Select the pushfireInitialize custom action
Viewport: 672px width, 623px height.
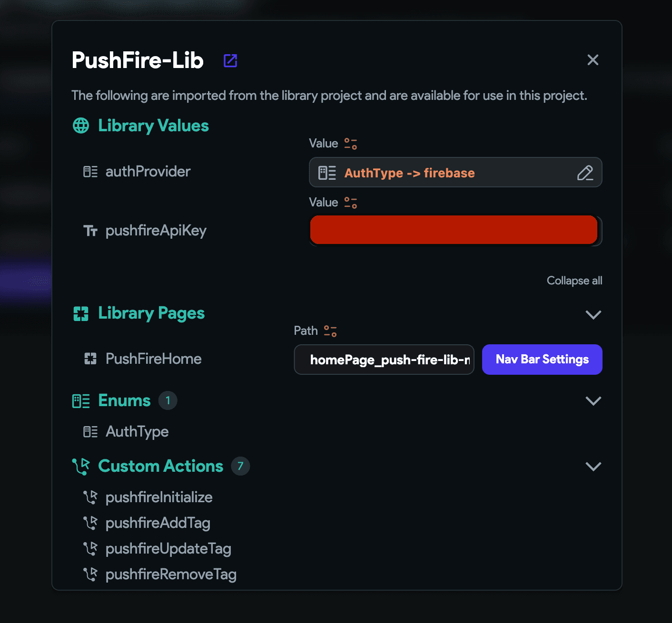[x=158, y=497]
